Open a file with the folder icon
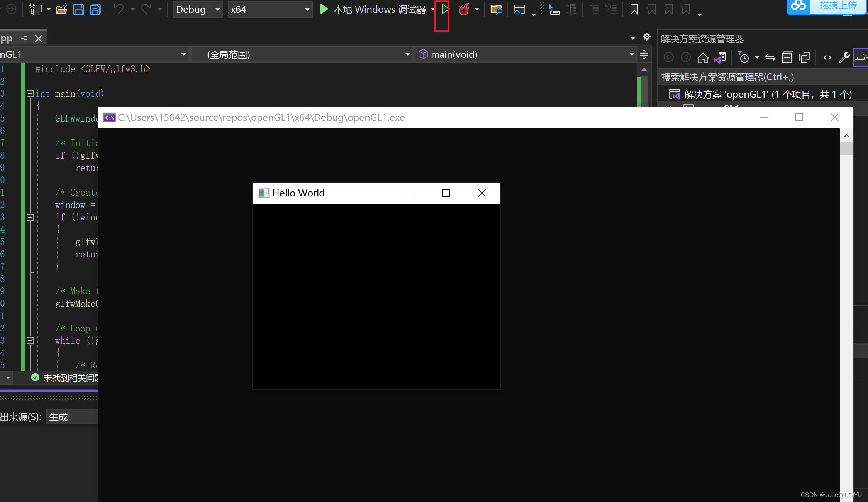Viewport: 868px width, 502px height. point(62,9)
